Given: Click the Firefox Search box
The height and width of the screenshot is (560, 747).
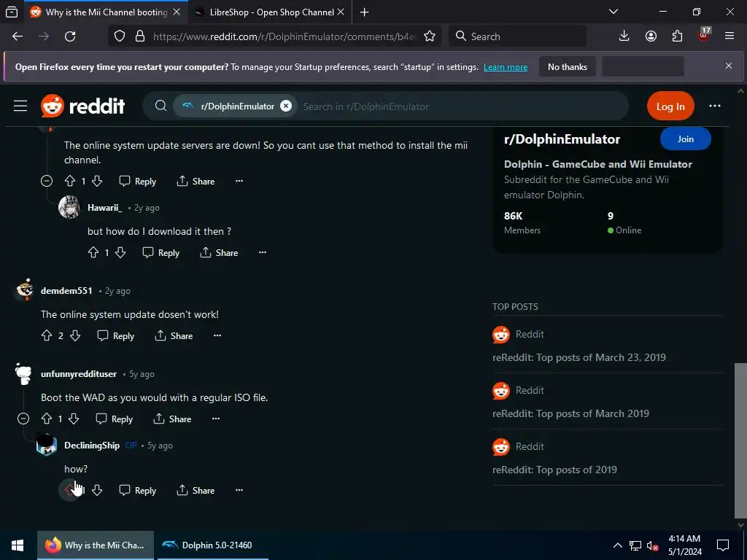Looking at the screenshot, I should click(x=518, y=36).
